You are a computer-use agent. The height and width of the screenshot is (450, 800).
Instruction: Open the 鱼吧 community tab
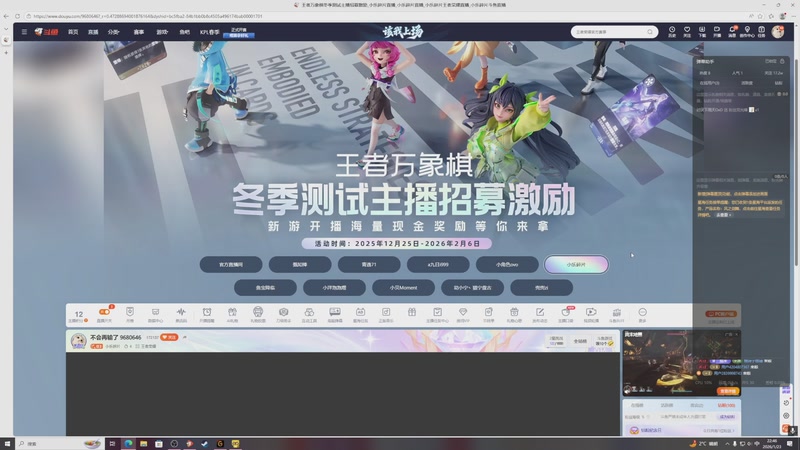click(185, 32)
